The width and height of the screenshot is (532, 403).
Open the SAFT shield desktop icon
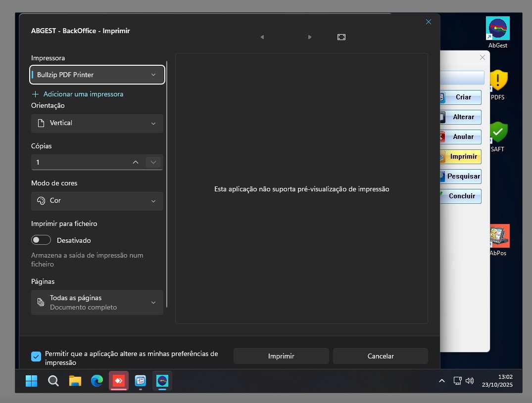(498, 133)
